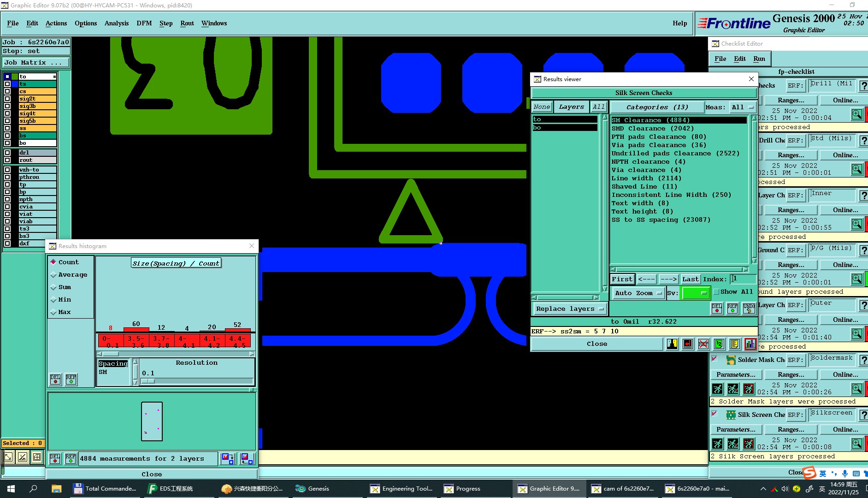The width and height of the screenshot is (868, 498).
Task: Open the DFM menu
Action: (x=144, y=23)
